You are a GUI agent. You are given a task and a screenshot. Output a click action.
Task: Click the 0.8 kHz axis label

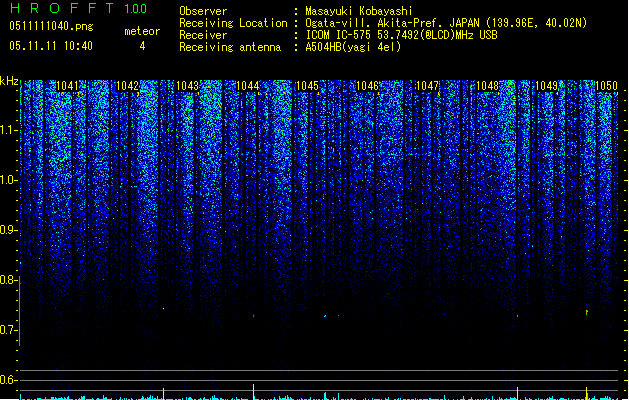click(8, 280)
